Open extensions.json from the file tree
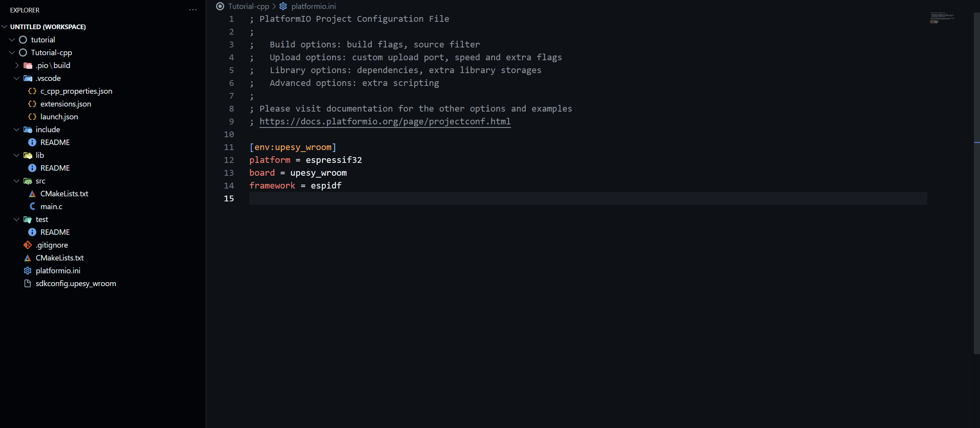This screenshot has height=428, width=980. (65, 104)
